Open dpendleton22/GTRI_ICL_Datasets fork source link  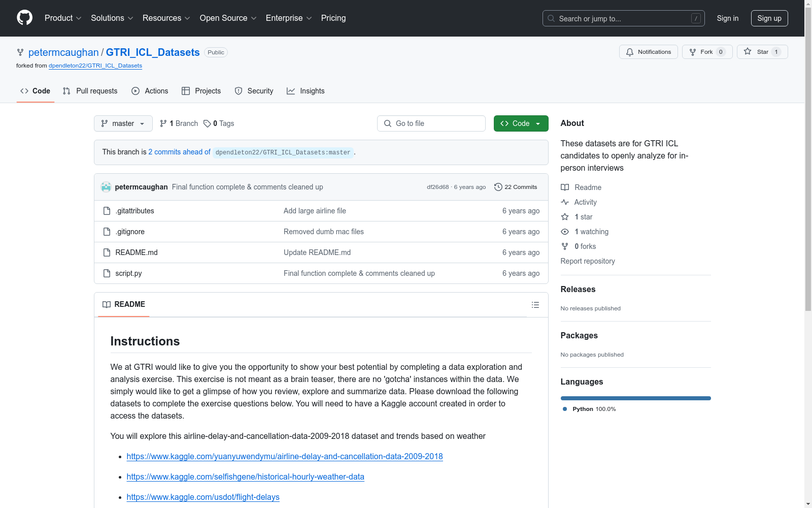[95, 66]
